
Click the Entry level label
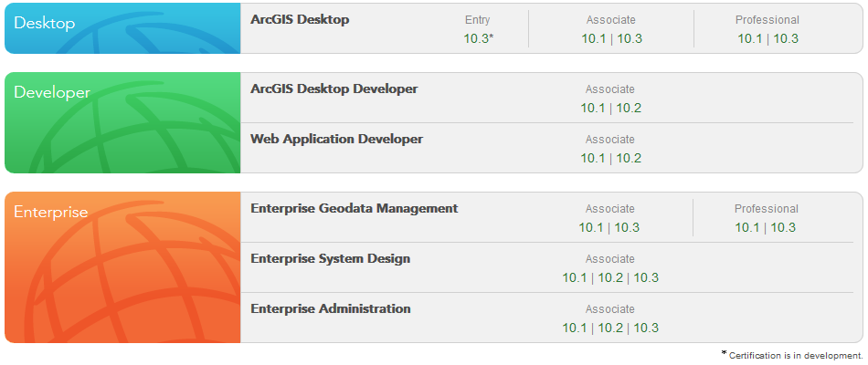[478, 20]
